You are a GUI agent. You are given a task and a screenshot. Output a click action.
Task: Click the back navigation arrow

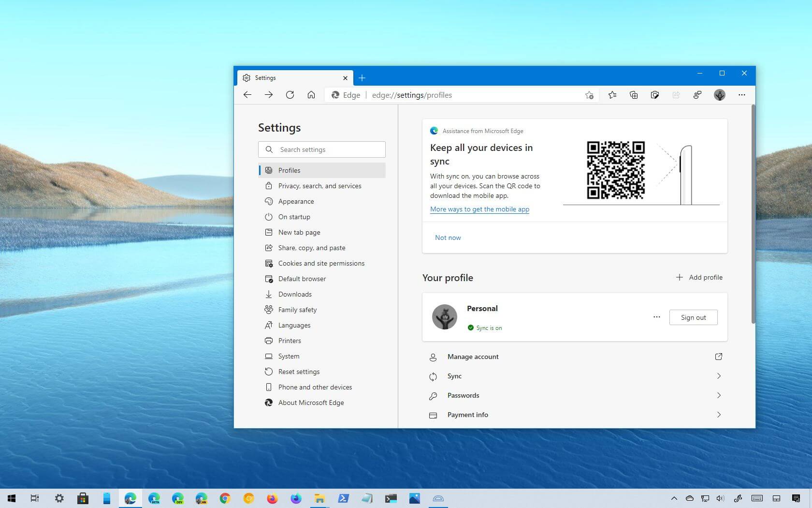[247, 95]
